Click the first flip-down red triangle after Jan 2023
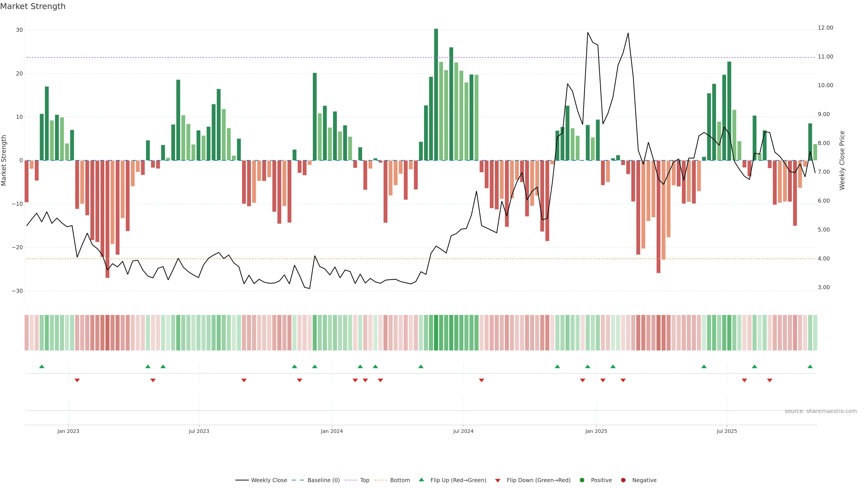The height and width of the screenshot is (488, 868). click(77, 380)
